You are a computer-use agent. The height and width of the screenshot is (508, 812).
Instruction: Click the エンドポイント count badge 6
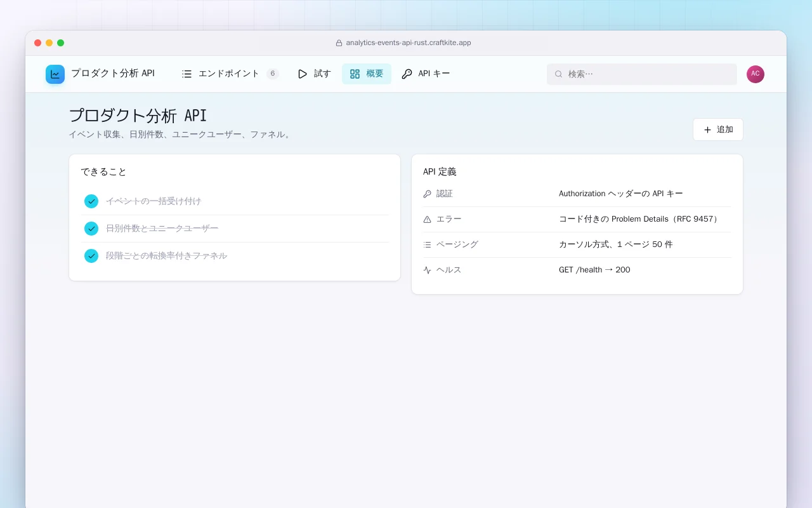(273, 74)
